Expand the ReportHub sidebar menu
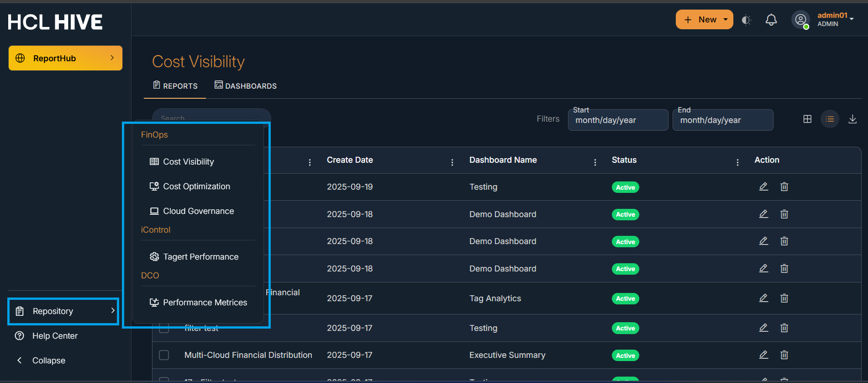Viewport: 868px width, 383px height. click(65, 58)
